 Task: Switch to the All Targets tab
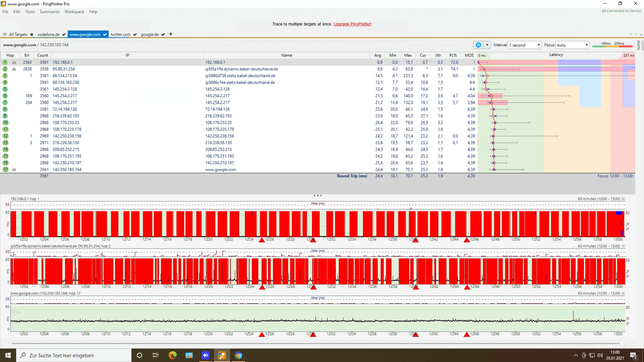tap(18, 35)
